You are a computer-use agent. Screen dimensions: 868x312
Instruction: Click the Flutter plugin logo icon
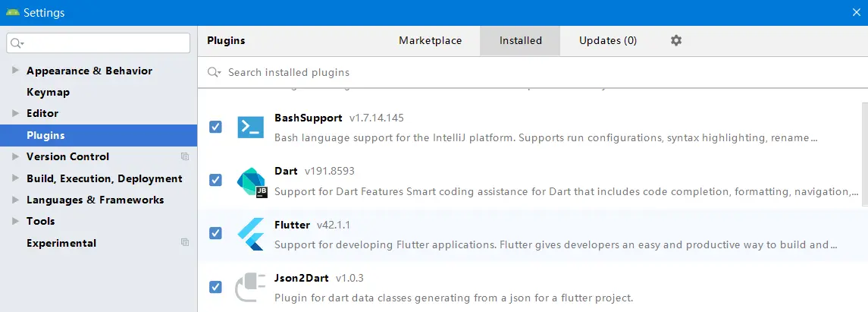coord(250,235)
